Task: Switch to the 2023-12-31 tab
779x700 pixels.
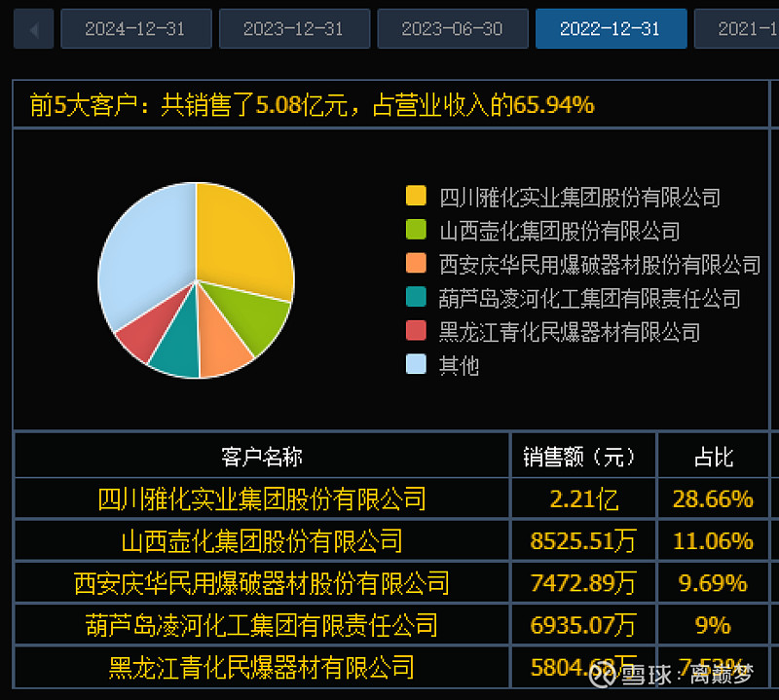Action: pyautogui.click(x=295, y=29)
